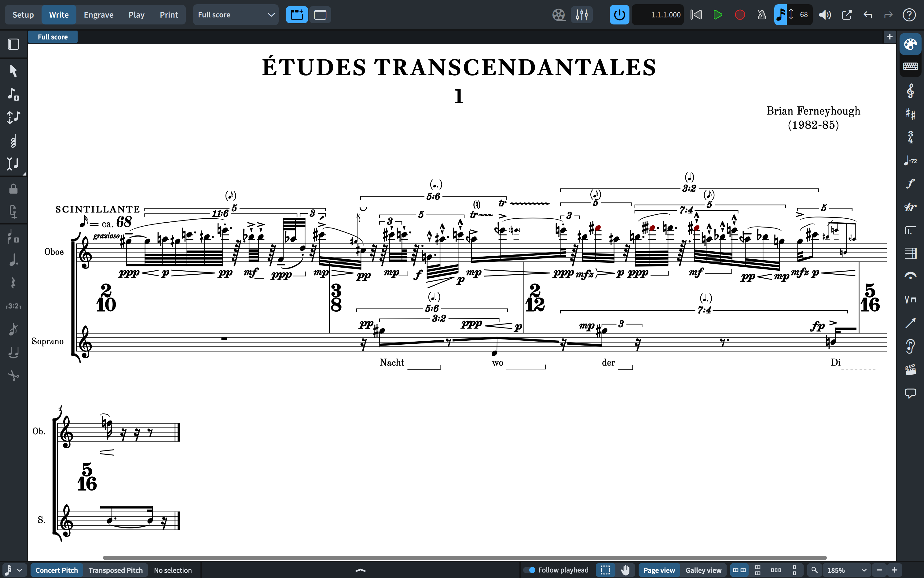Select Concert Pitch
Screen dimensions: 924x578
(57, 570)
